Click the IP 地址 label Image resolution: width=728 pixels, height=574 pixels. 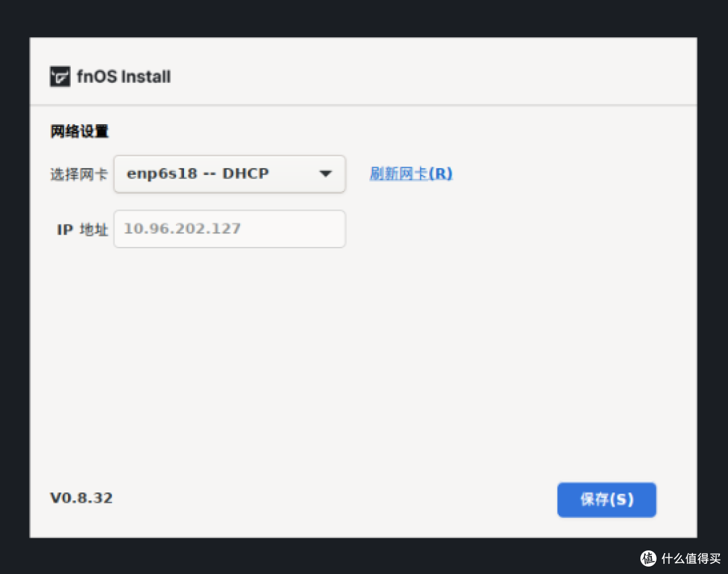(x=82, y=229)
